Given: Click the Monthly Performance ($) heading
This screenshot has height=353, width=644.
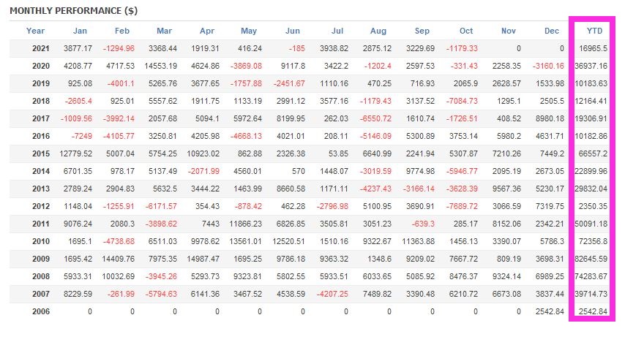Looking at the screenshot, I should point(73,11).
